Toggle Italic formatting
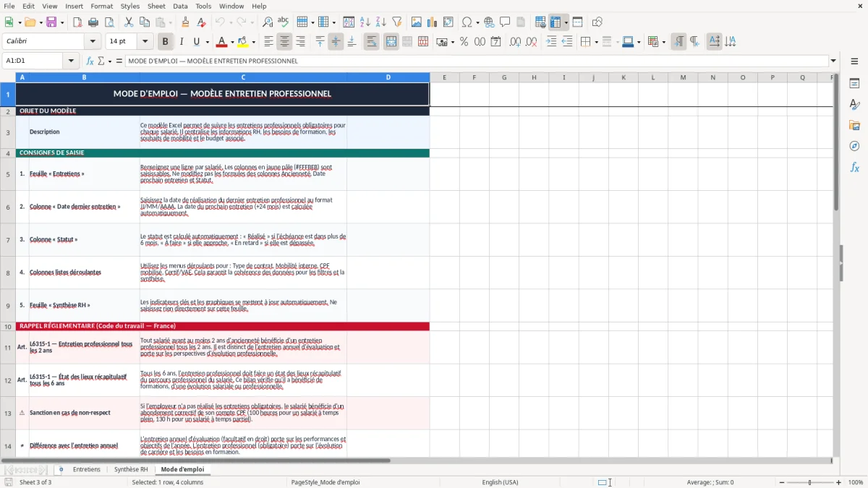This screenshot has width=868, height=488. pyautogui.click(x=182, y=42)
